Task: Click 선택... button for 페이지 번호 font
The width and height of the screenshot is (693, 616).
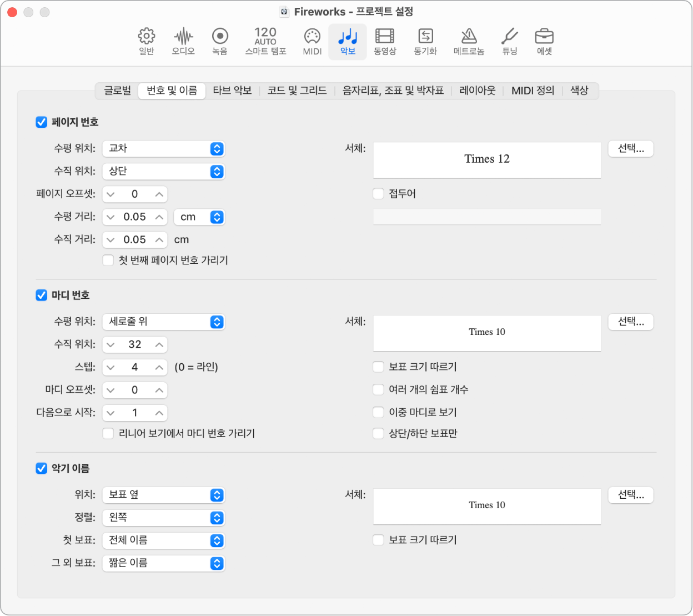Action: [x=631, y=149]
